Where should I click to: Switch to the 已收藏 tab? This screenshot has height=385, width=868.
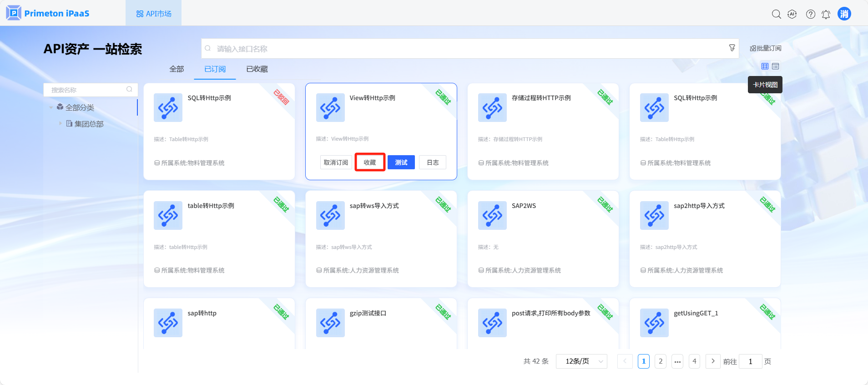coord(257,69)
